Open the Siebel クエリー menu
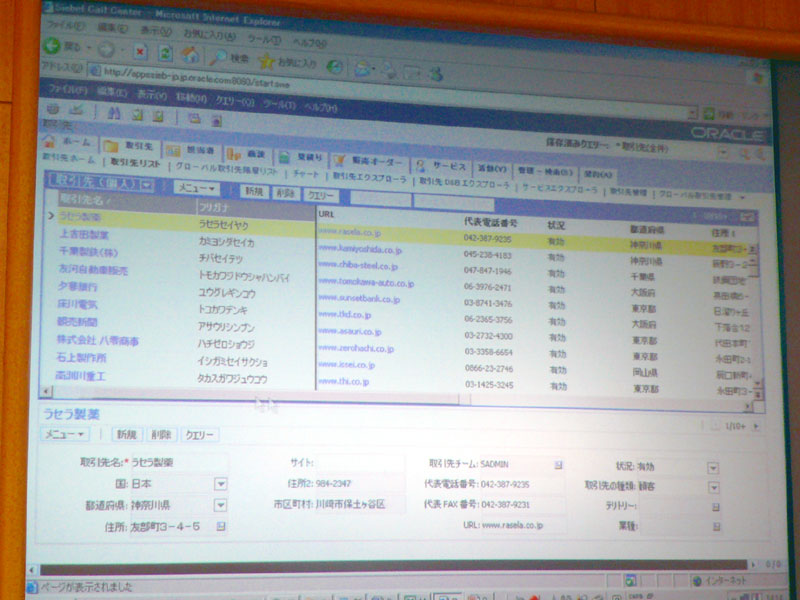800x600 pixels. [x=234, y=102]
